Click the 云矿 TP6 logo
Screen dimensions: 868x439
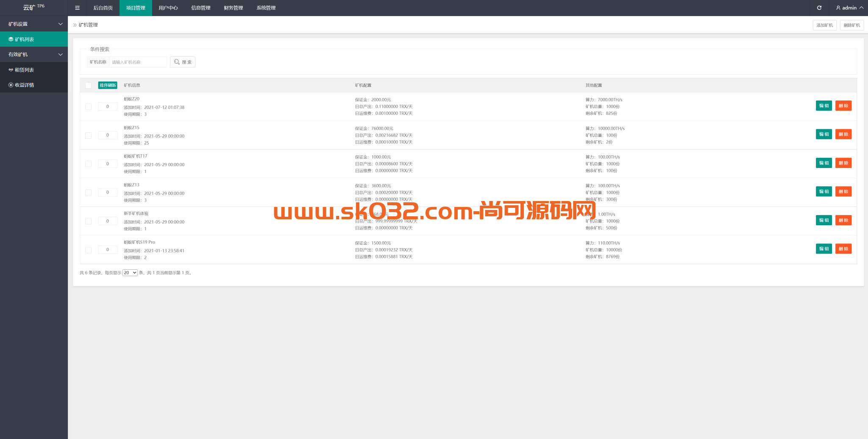tap(33, 7)
